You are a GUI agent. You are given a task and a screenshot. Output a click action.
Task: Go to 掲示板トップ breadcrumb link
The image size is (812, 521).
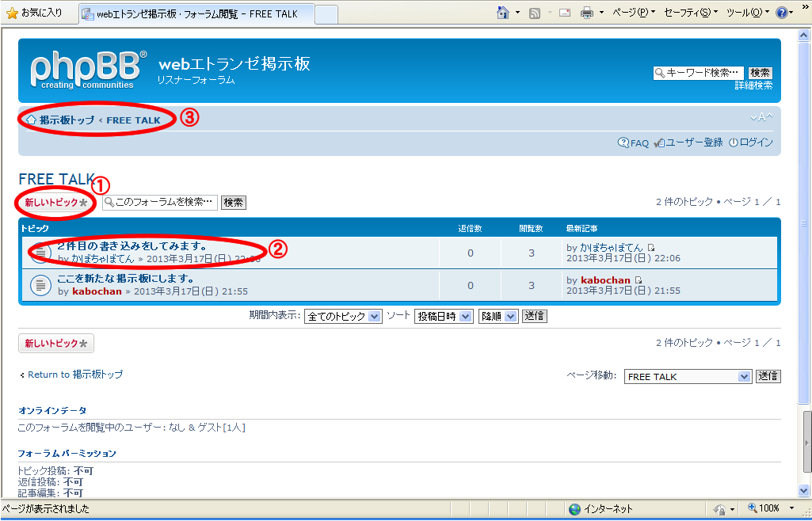click(x=67, y=120)
